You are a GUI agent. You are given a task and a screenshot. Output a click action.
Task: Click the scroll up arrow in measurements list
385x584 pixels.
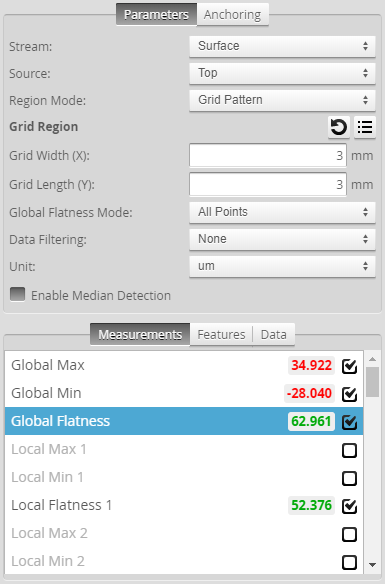coord(372,359)
